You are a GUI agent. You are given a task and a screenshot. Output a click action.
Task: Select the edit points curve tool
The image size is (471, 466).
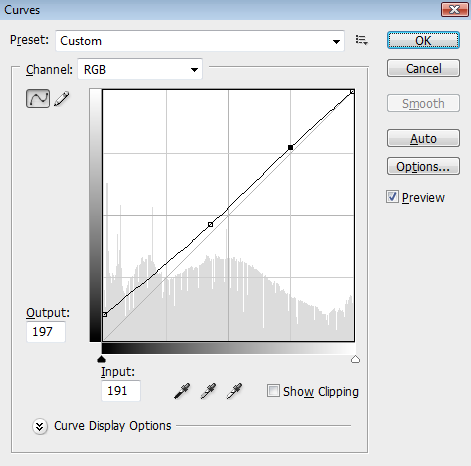[38, 98]
